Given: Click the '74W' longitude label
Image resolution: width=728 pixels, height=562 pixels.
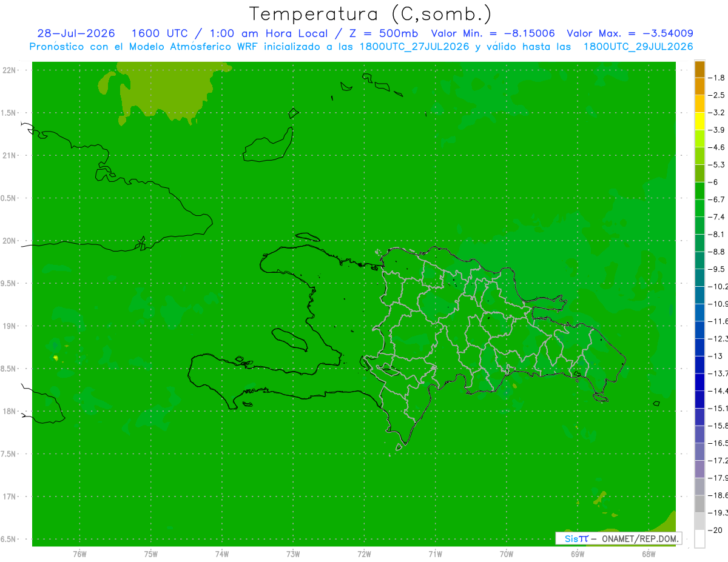Looking at the screenshot, I should [221, 554].
